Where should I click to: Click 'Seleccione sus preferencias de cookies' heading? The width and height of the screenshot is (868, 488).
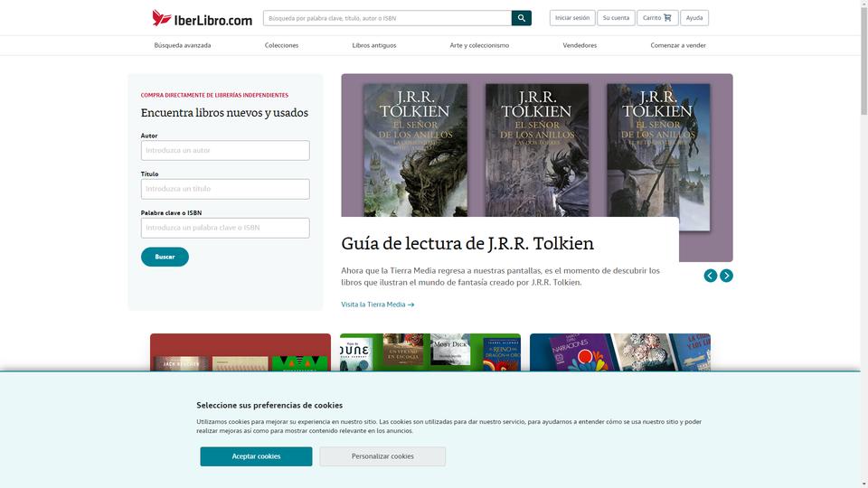(x=269, y=406)
